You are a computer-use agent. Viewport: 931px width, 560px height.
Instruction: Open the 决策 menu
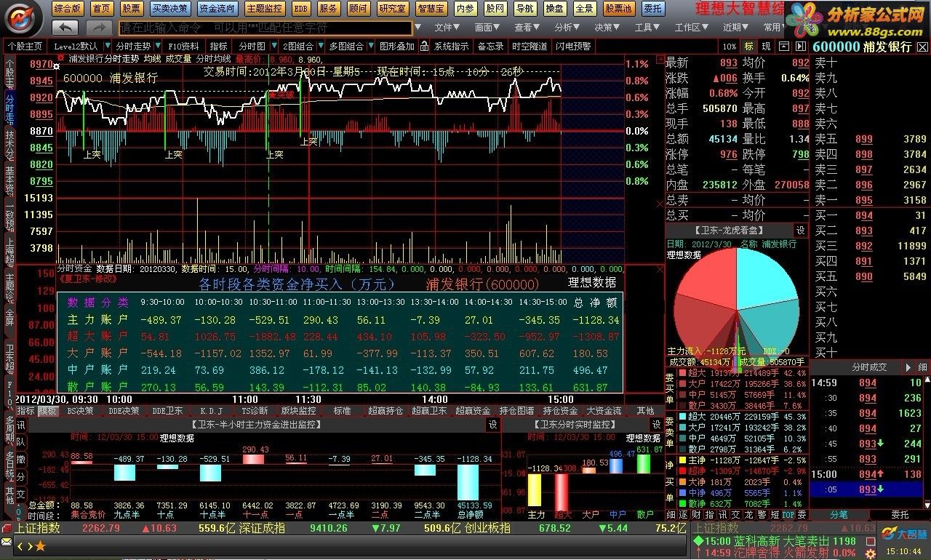click(607, 28)
